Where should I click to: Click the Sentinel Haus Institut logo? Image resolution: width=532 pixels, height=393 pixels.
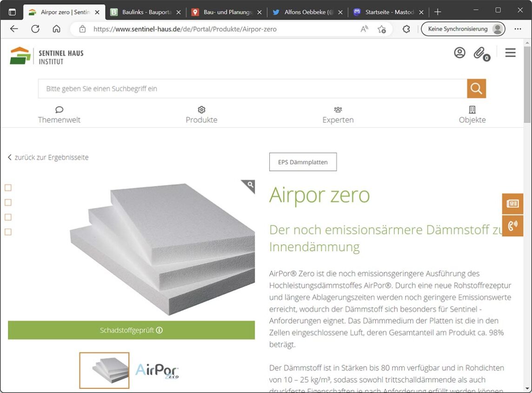click(47, 56)
